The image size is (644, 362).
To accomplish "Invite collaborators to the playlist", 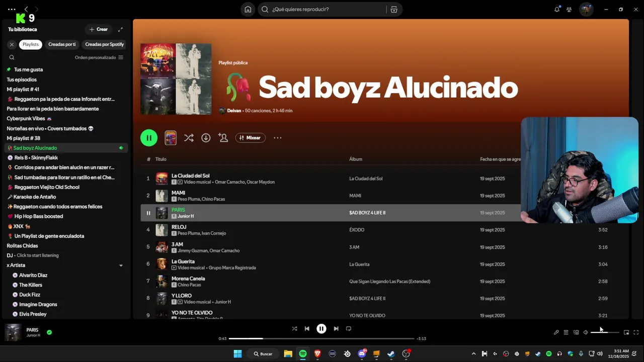I will point(223,138).
